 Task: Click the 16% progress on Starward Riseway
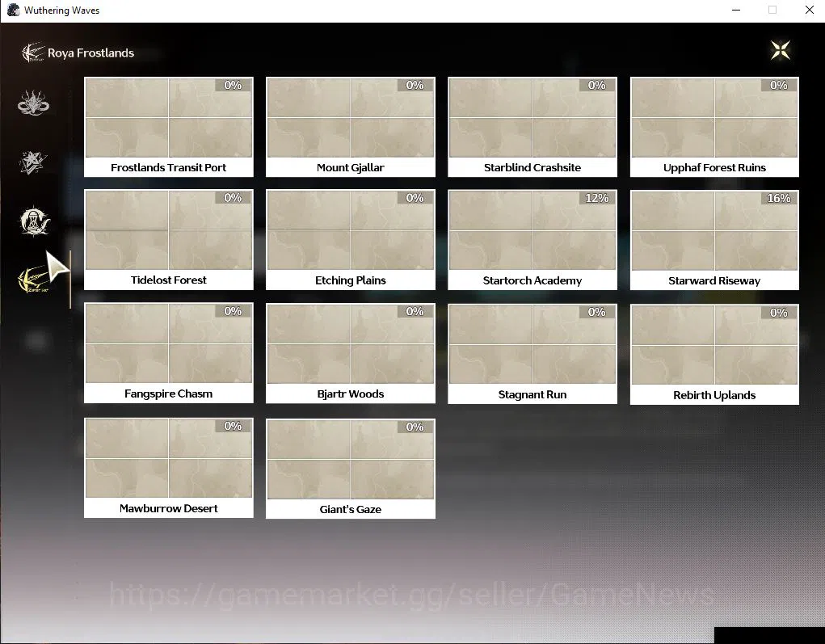779,198
